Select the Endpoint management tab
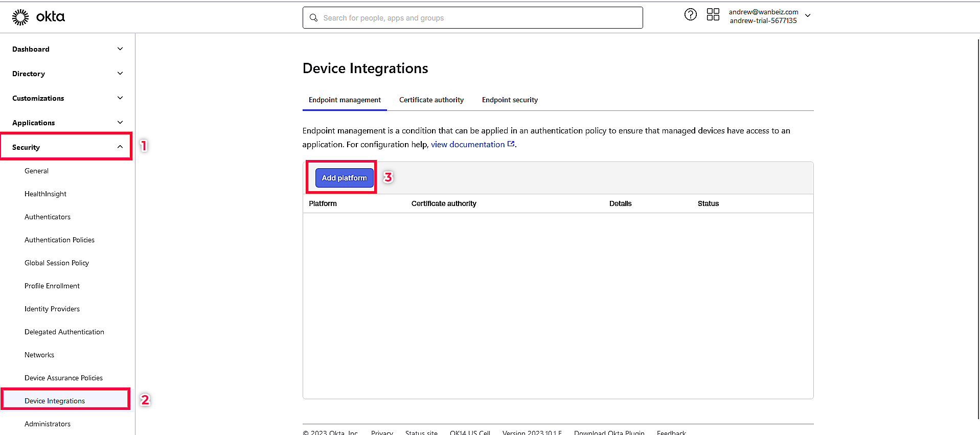 click(345, 100)
